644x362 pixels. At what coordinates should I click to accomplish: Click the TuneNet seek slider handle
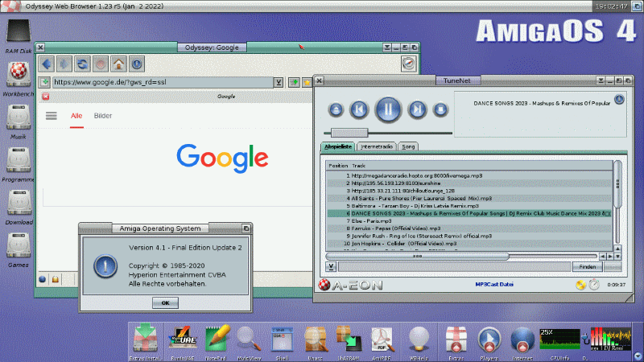349,131
